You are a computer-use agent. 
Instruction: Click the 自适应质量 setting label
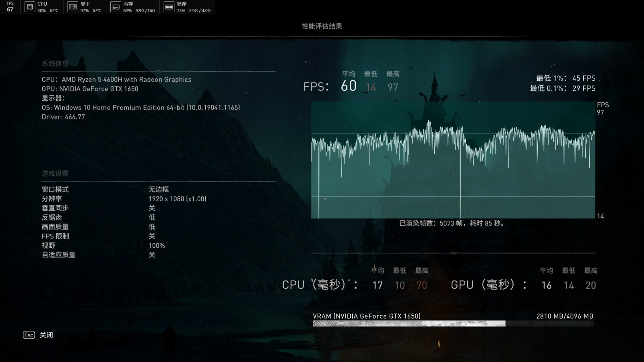point(59,255)
